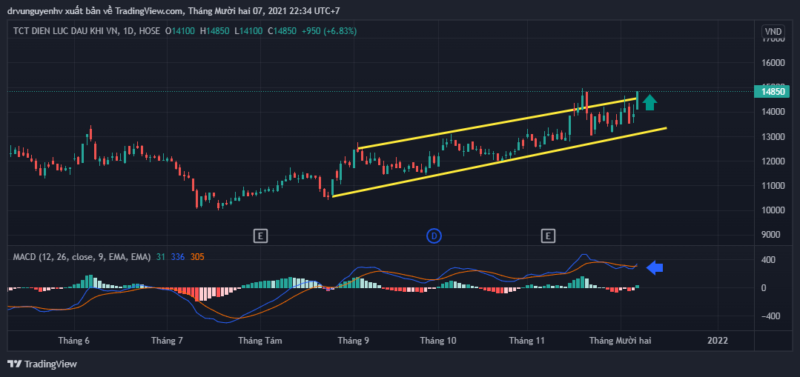The width and height of the screenshot is (800, 377).
Task: Click the 16000 price axis label
Action: pyautogui.click(x=772, y=63)
